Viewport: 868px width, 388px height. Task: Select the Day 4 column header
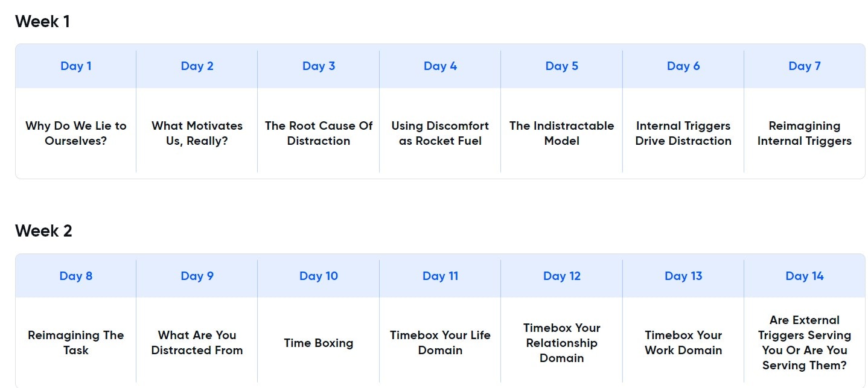tap(440, 66)
